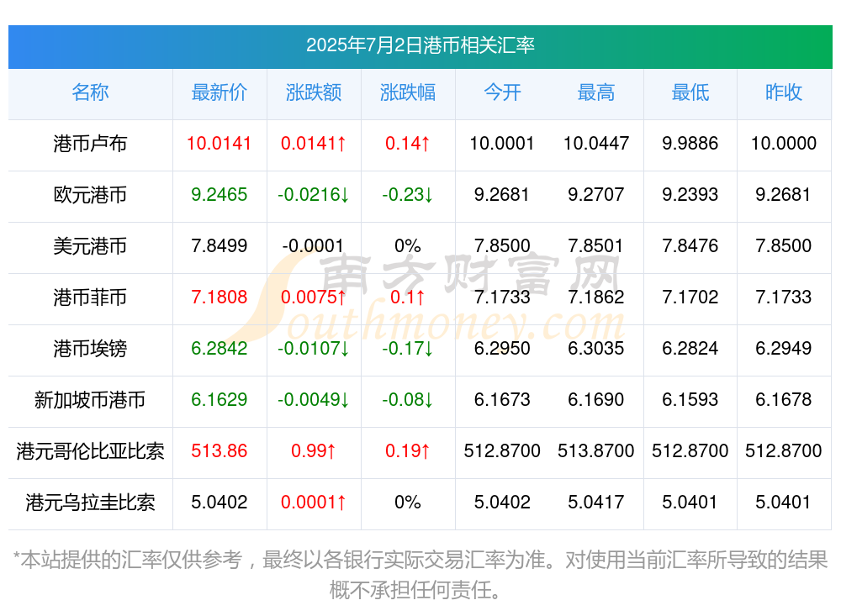Click the low value 6.1593
This screenshot has width=841, height=616.
click(x=690, y=400)
